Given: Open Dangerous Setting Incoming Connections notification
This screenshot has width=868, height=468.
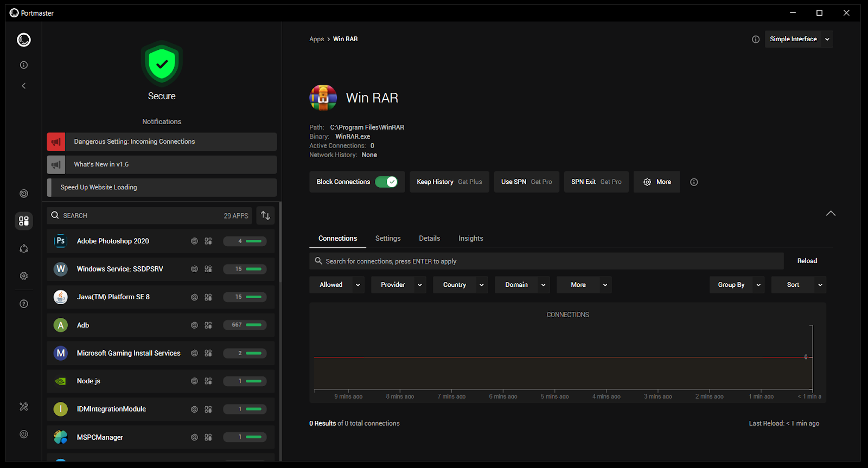Looking at the screenshot, I should click(162, 142).
